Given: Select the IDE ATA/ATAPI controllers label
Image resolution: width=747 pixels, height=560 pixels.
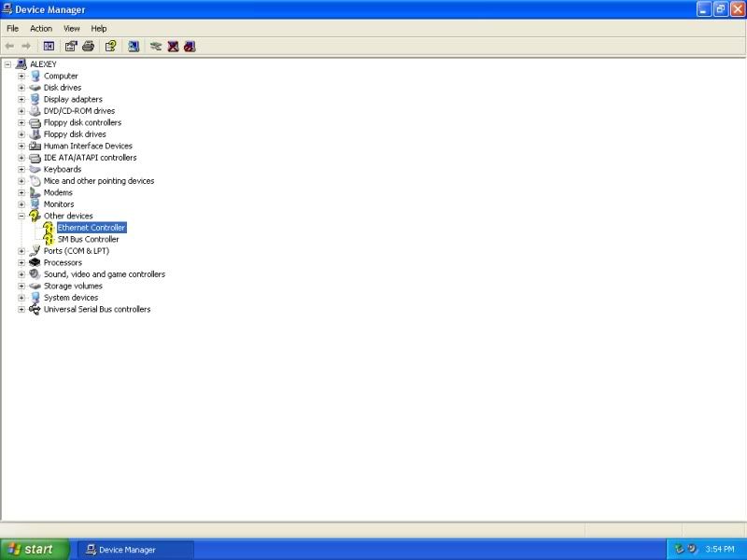Looking at the screenshot, I should click(90, 158).
